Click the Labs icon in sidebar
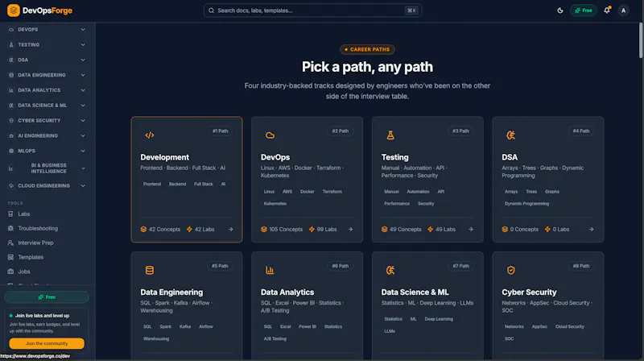 [10, 214]
